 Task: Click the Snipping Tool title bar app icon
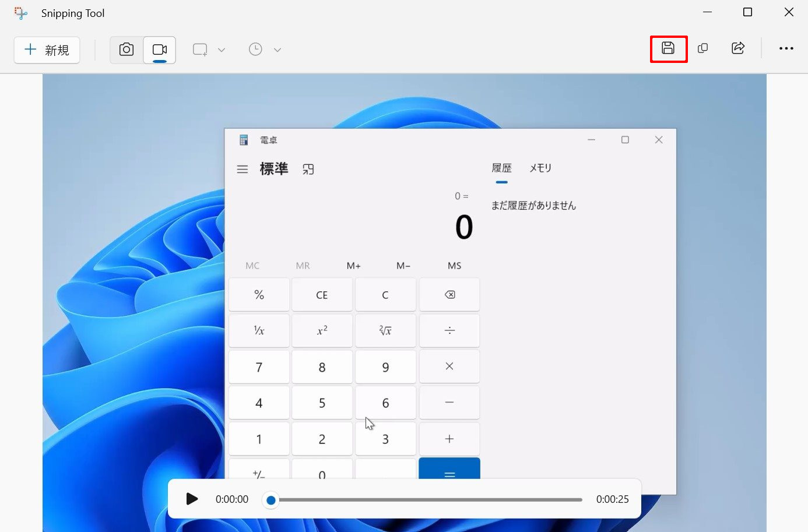tap(21, 13)
